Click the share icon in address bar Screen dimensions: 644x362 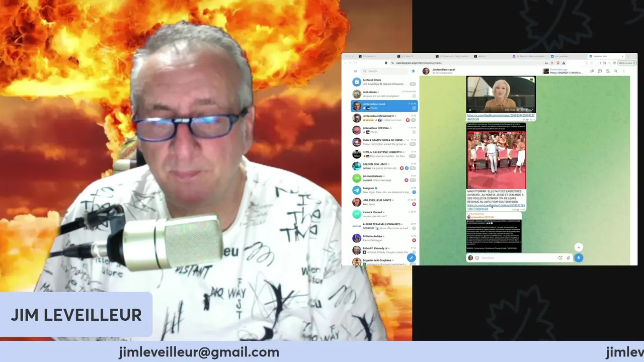pyautogui.click(x=552, y=63)
